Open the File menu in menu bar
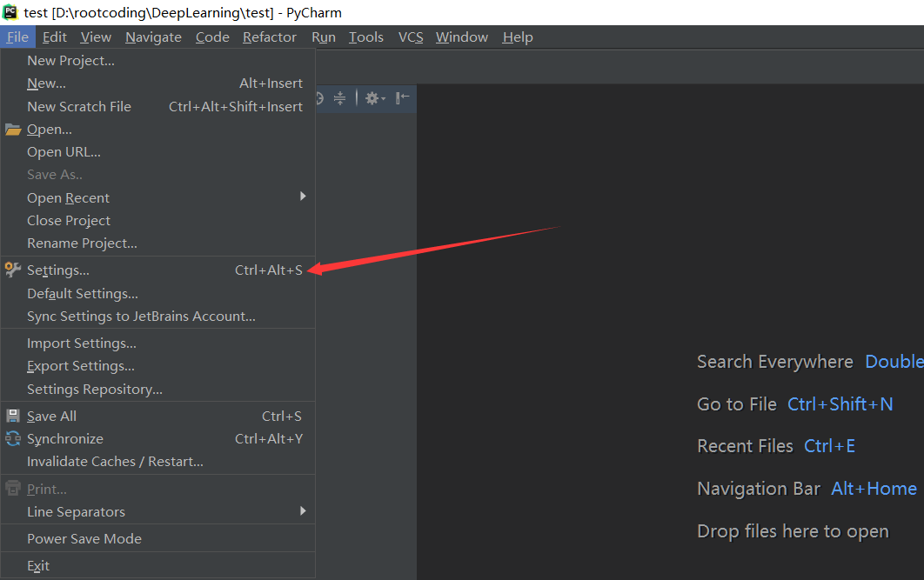The image size is (924, 580). pyautogui.click(x=17, y=37)
